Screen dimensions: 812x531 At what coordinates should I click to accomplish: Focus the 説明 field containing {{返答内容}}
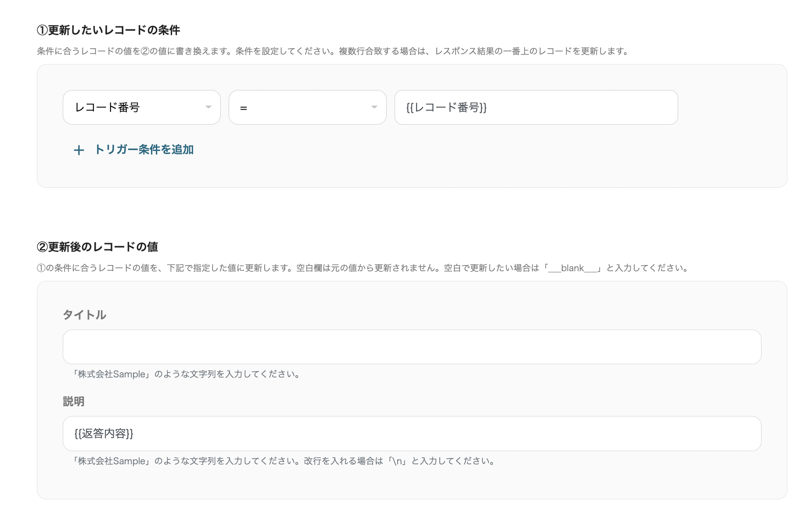pos(412,434)
